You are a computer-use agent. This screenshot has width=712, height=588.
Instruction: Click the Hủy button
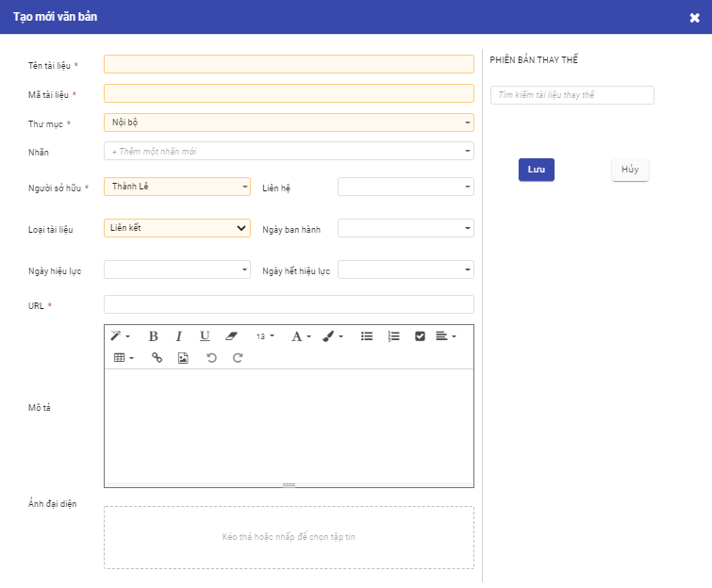click(630, 170)
